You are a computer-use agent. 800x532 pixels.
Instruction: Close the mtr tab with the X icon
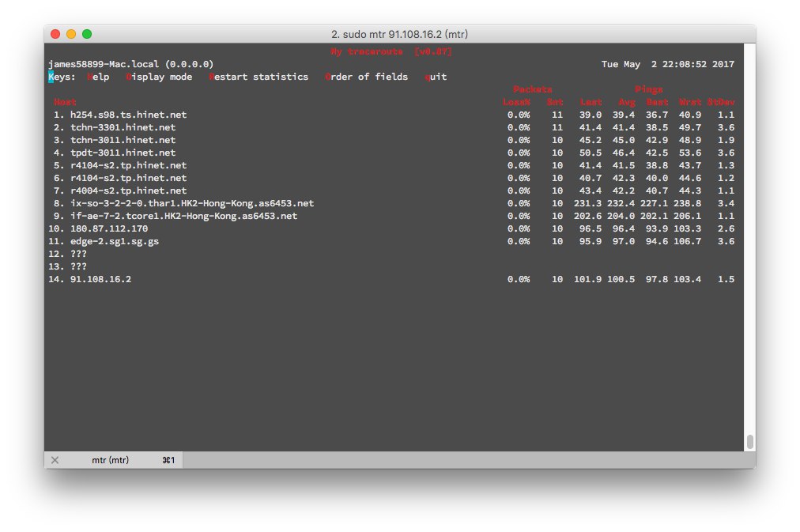(55, 460)
